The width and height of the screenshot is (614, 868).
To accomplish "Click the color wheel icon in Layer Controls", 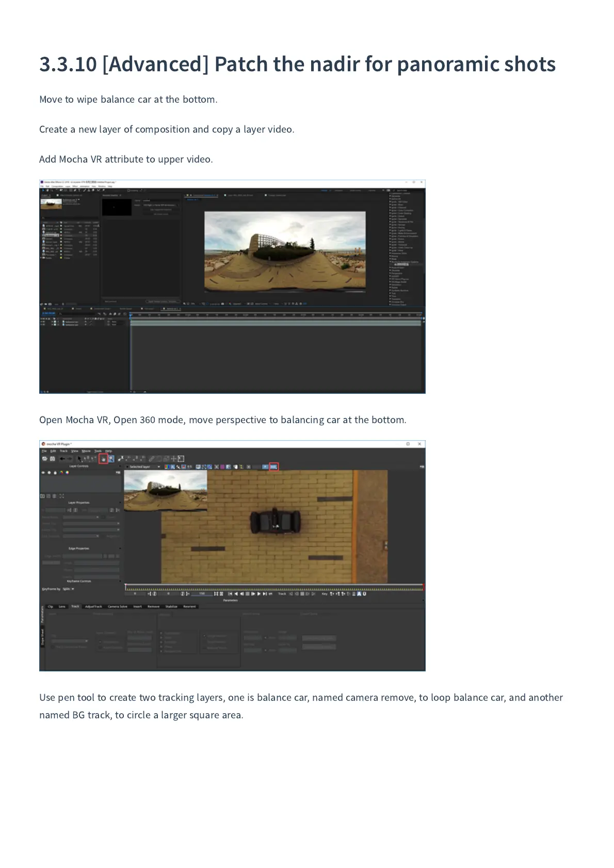I will 67,473.
